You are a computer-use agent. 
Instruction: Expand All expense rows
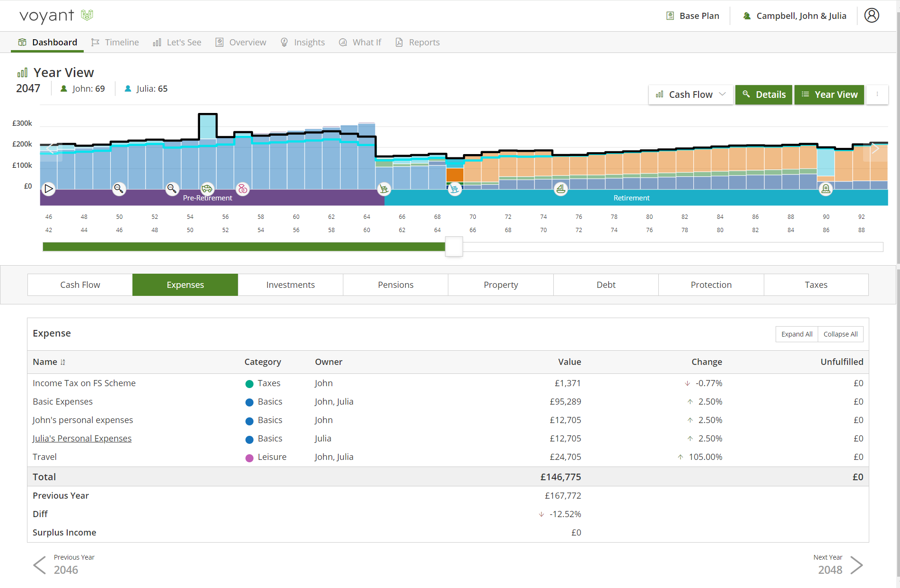[796, 334]
